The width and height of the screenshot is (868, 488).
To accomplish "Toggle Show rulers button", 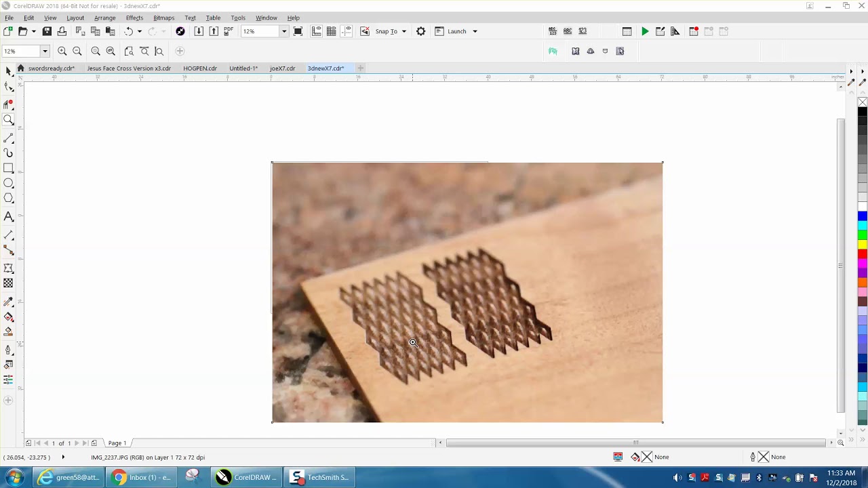I will (317, 31).
